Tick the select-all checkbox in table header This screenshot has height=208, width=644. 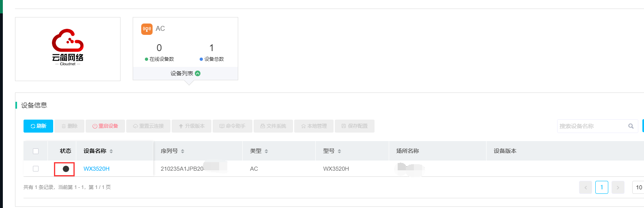pos(36,151)
